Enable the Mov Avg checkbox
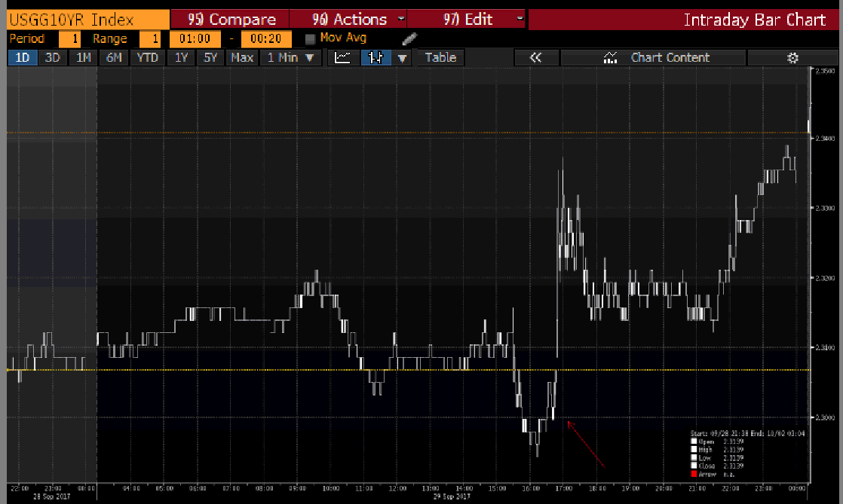Image resolution: width=843 pixels, height=504 pixels. (310, 38)
